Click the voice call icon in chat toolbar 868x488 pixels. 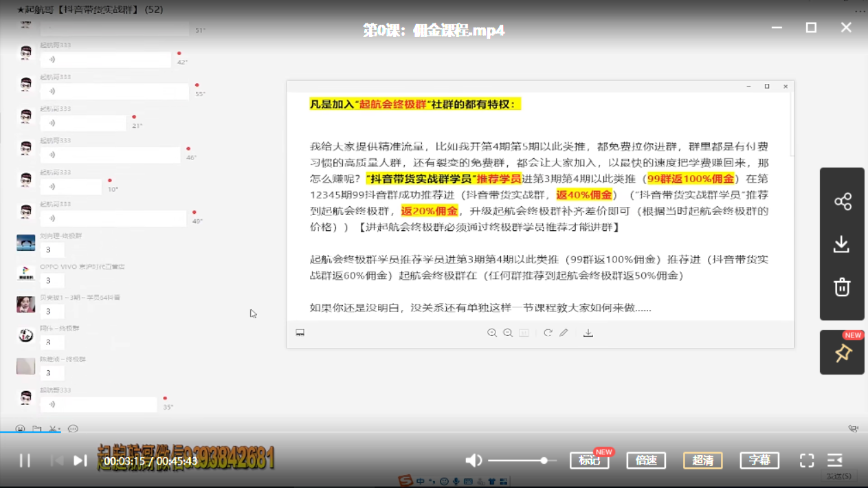(853, 429)
